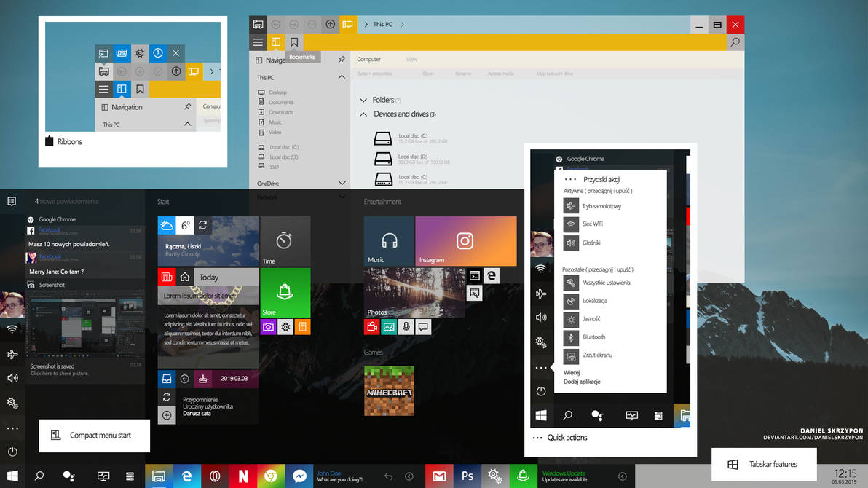Open the Jasność quick action
This screenshot has width=868, height=488.
[x=571, y=319]
